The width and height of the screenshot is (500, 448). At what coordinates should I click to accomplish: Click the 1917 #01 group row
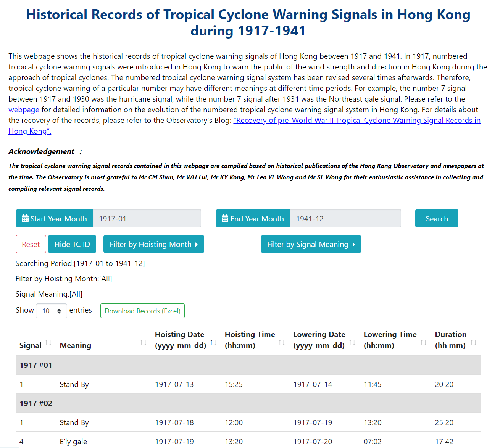[x=248, y=365]
